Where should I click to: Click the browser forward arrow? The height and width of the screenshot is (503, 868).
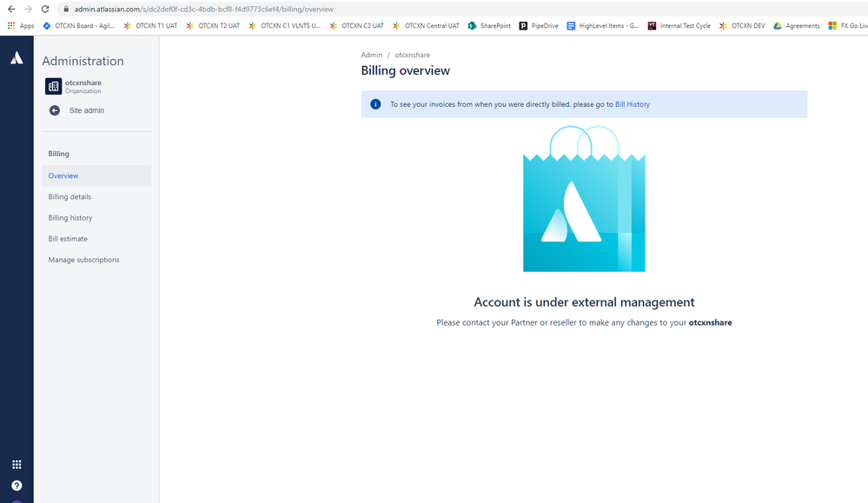(x=28, y=9)
